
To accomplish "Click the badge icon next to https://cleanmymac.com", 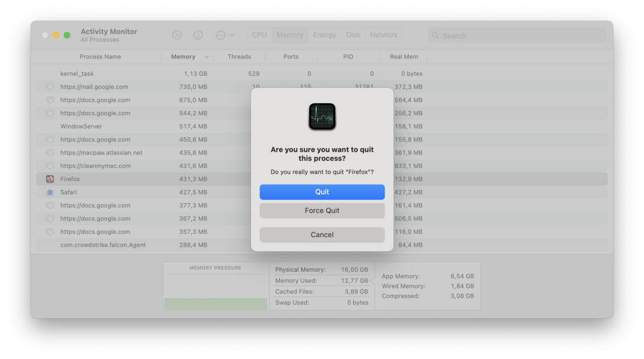I will (x=50, y=166).
